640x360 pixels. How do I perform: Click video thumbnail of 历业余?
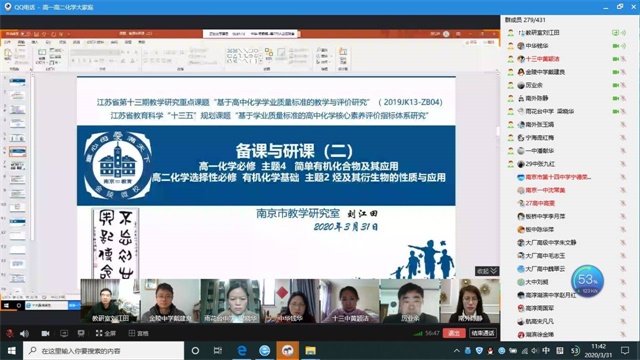(x=410, y=301)
